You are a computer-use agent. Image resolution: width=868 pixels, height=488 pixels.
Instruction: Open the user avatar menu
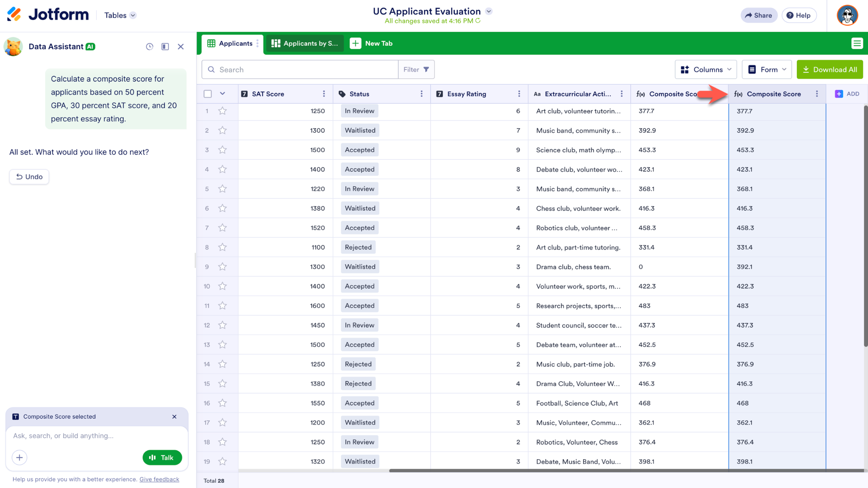tap(847, 15)
